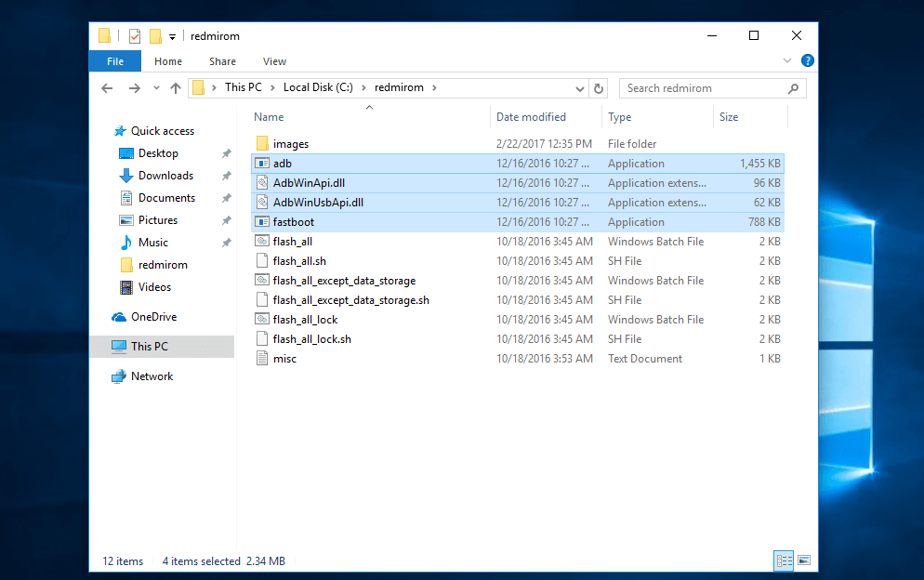Open Desktop in the navigation pane
This screenshot has width=924, height=580.
[x=158, y=153]
